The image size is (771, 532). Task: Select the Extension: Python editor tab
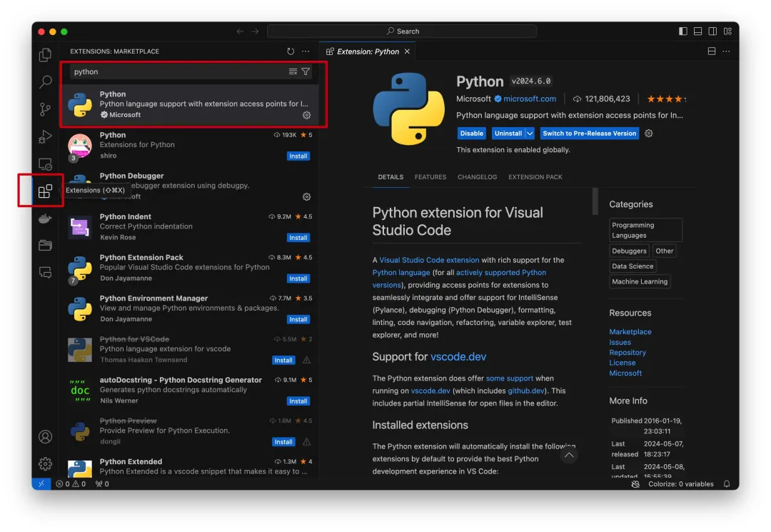click(368, 51)
